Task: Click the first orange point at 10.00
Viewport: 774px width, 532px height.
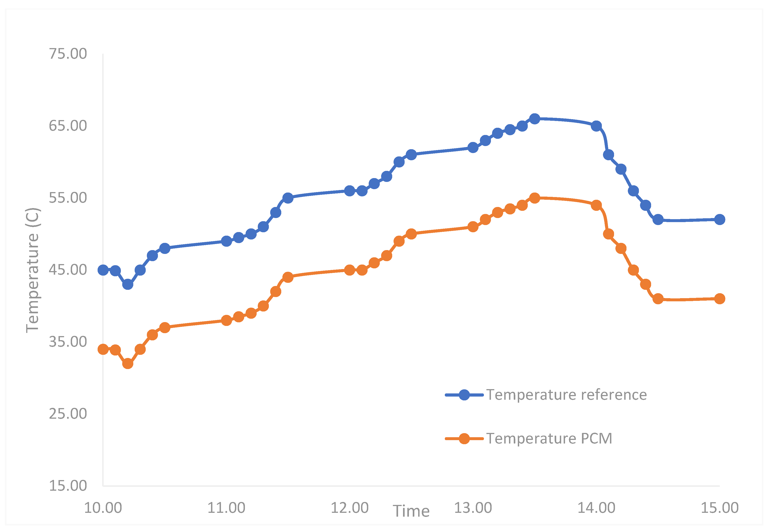Action: (103, 349)
